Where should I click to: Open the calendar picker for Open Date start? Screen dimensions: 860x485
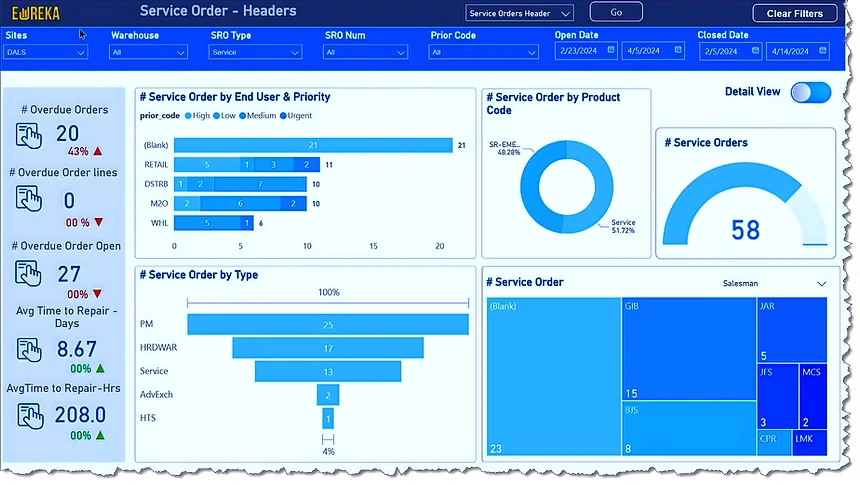(609, 52)
